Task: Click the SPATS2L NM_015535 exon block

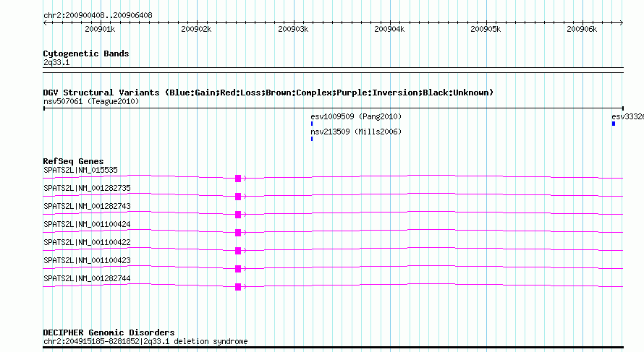Action: coord(238,179)
